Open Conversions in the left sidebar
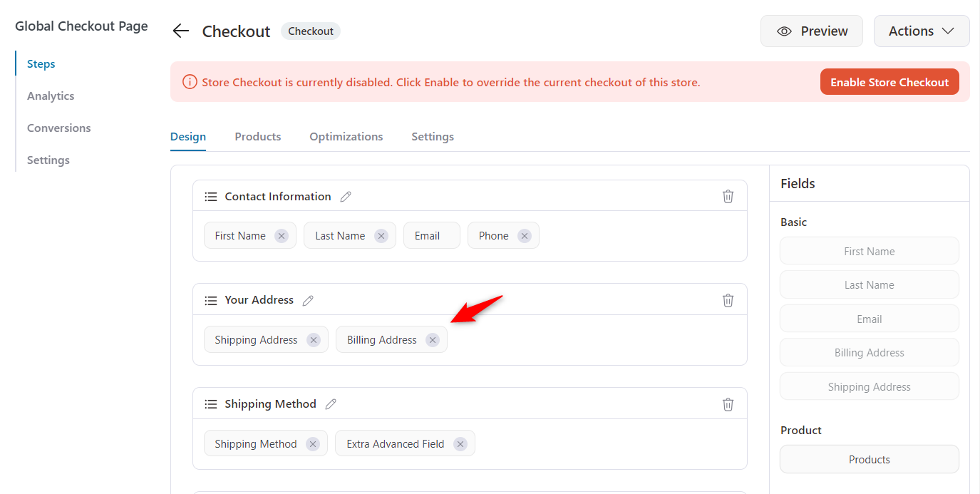Viewport: 980px width, 494px height. [x=59, y=128]
